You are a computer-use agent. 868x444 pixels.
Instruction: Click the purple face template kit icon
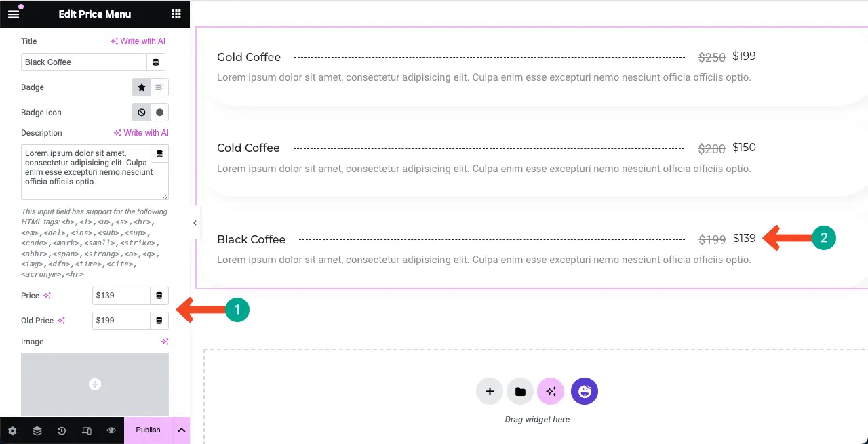pos(585,391)
